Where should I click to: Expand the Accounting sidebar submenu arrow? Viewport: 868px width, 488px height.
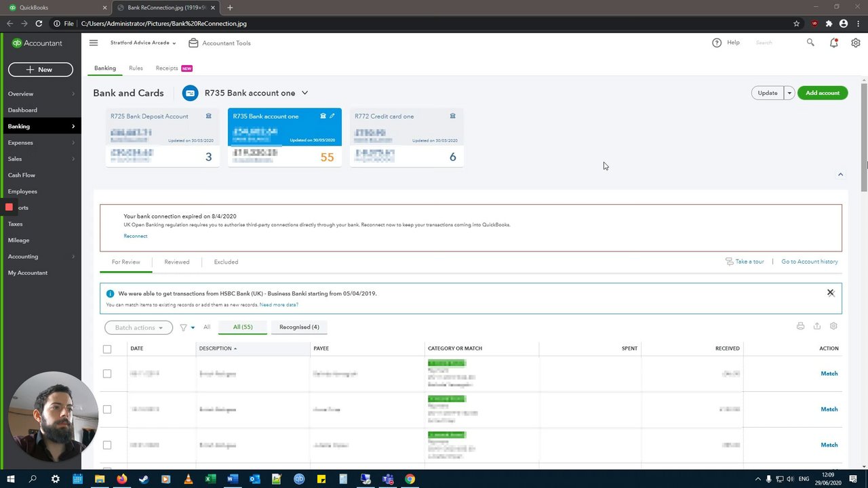coord(73,256)
